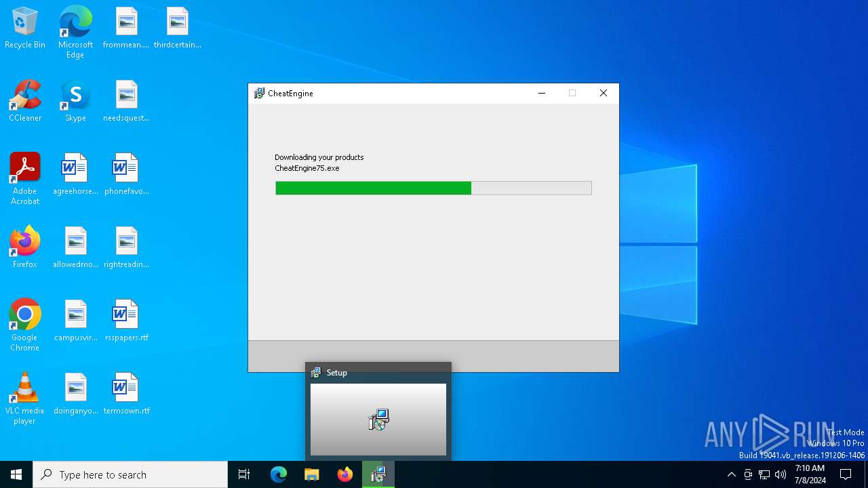Click the CheatEngine75.exe filename text
868x488 pixels.
(307, 168)
